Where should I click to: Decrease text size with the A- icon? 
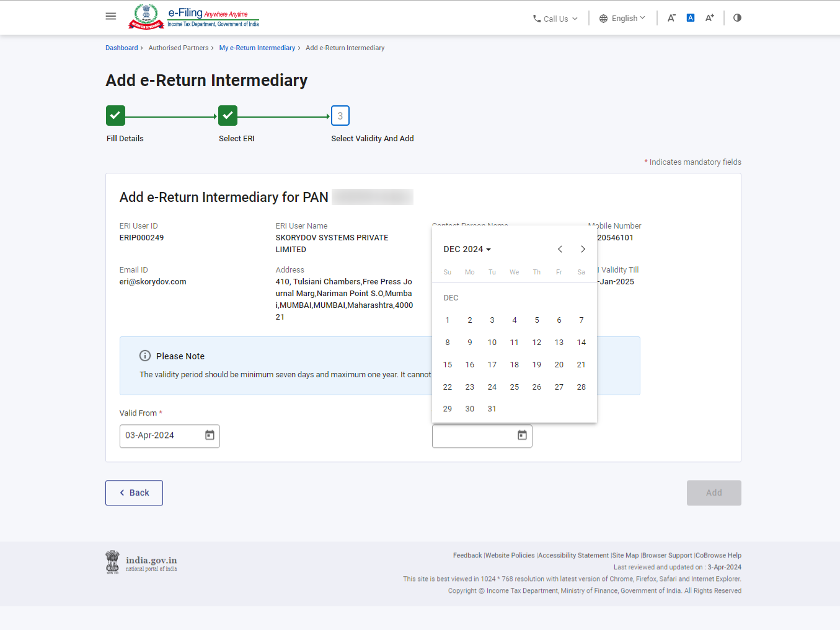point(671,17)
